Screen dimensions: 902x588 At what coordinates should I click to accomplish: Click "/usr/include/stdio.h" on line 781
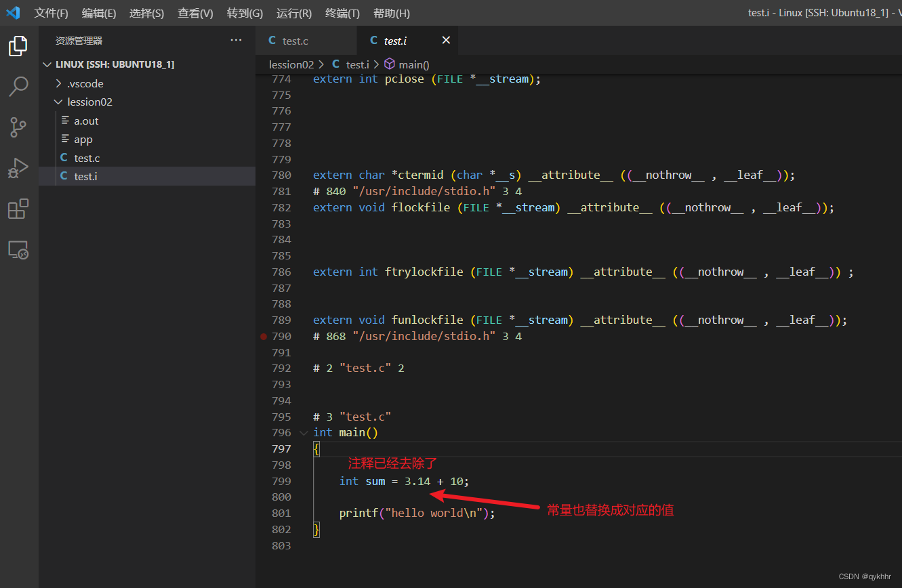point(424,191)
